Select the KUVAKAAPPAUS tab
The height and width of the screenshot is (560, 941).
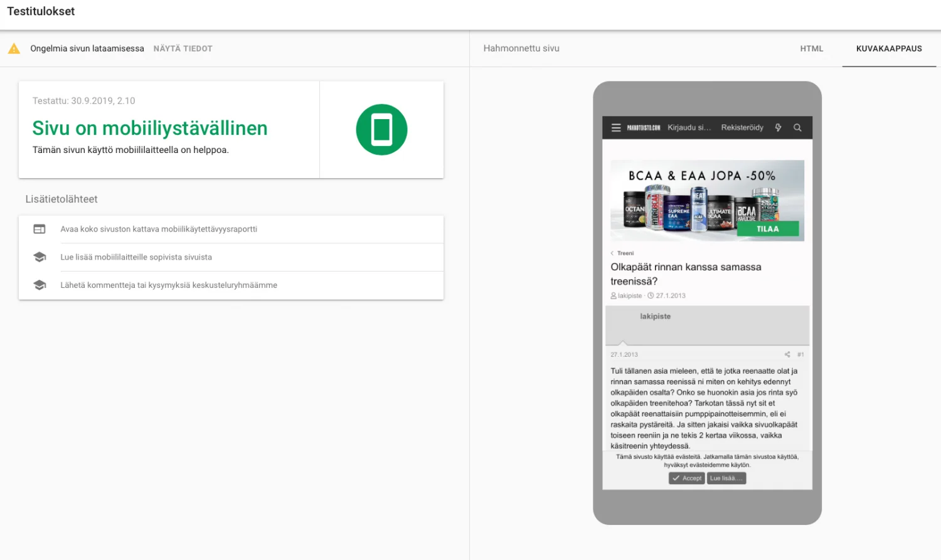click(888, 49)
